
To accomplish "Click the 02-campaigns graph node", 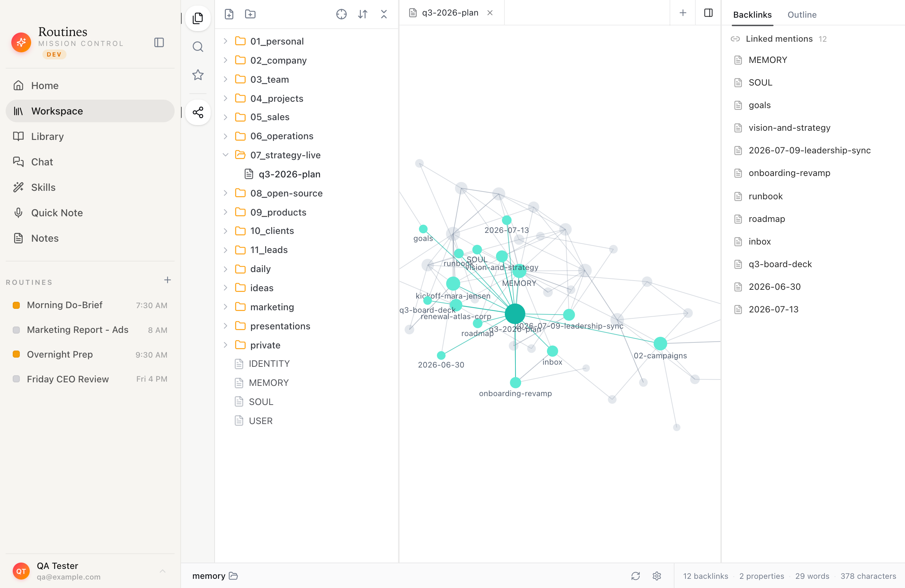I will (660, 343).
